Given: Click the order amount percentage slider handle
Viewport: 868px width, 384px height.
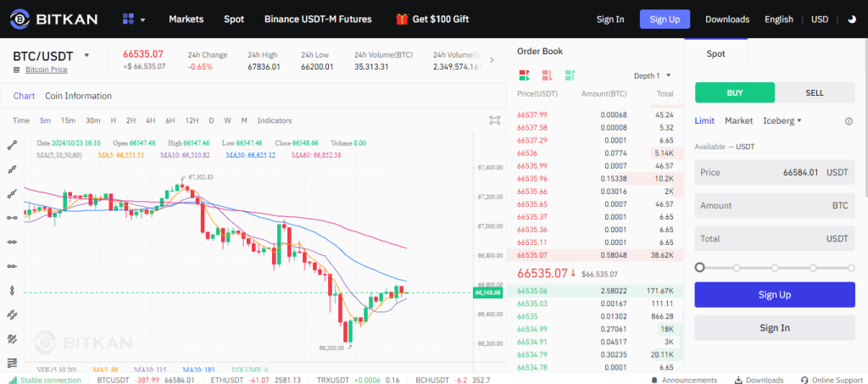Looking at the screenshot, I should (699, 268).
